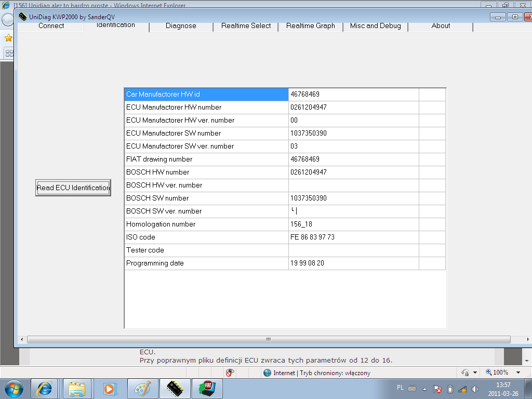
Task: Open the Diagnose tab
Action: pyautogui.click(x=181, y=26)
